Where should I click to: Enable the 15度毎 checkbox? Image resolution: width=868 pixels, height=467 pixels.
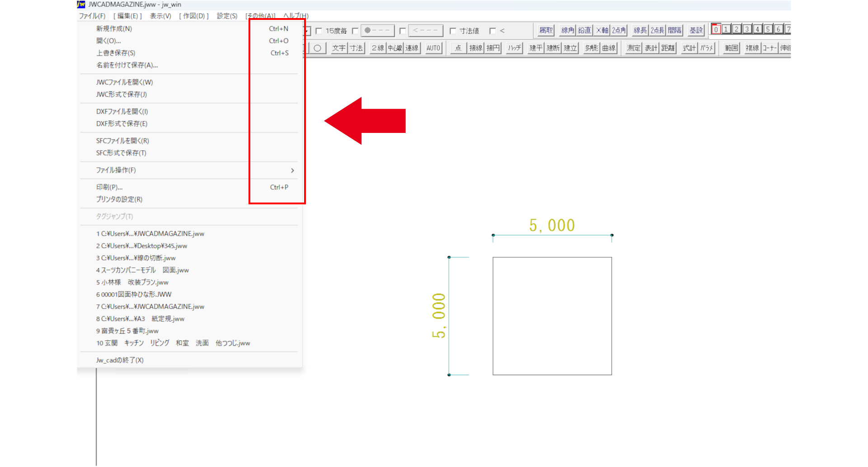[x=319, y=31]
